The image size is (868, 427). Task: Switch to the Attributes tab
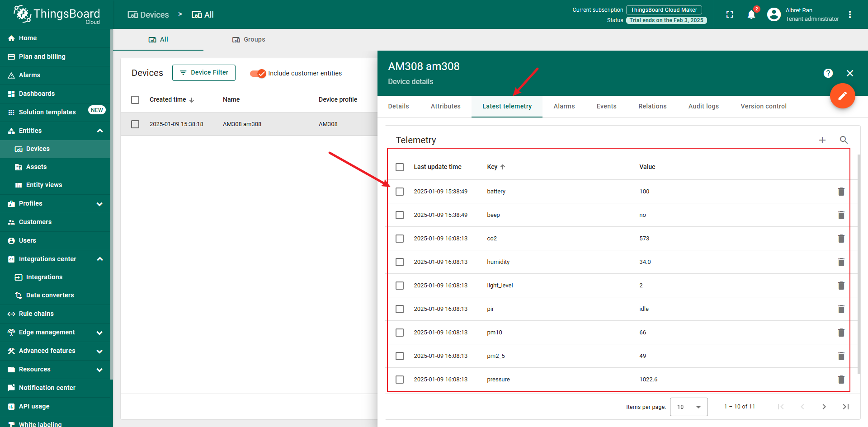point(445,106)
